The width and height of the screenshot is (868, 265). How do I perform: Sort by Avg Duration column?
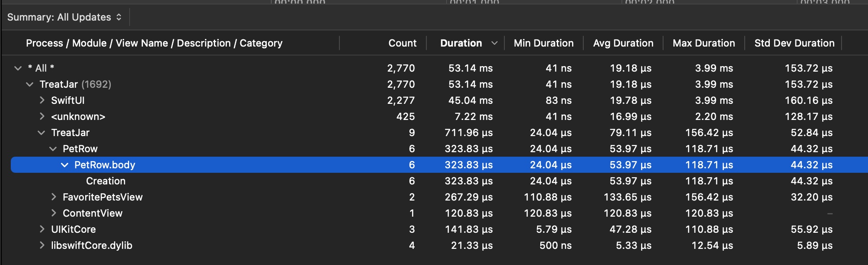coord(623,43)
